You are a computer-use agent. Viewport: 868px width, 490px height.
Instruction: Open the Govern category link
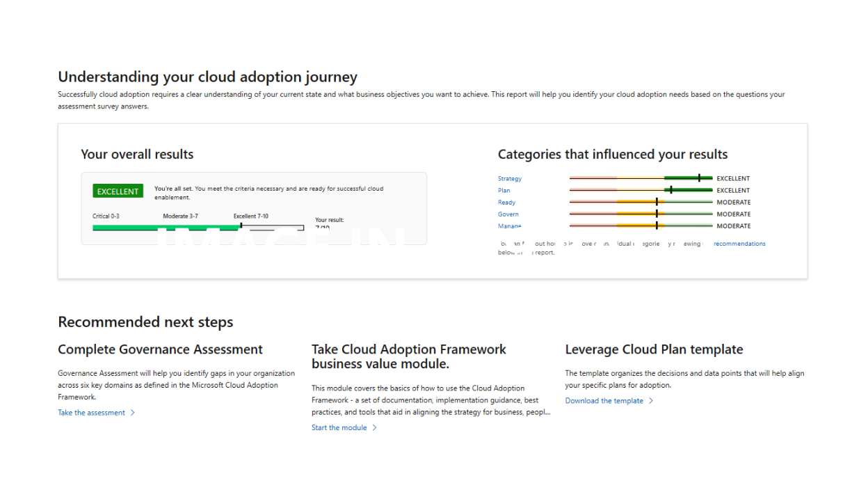pos(508,214)
